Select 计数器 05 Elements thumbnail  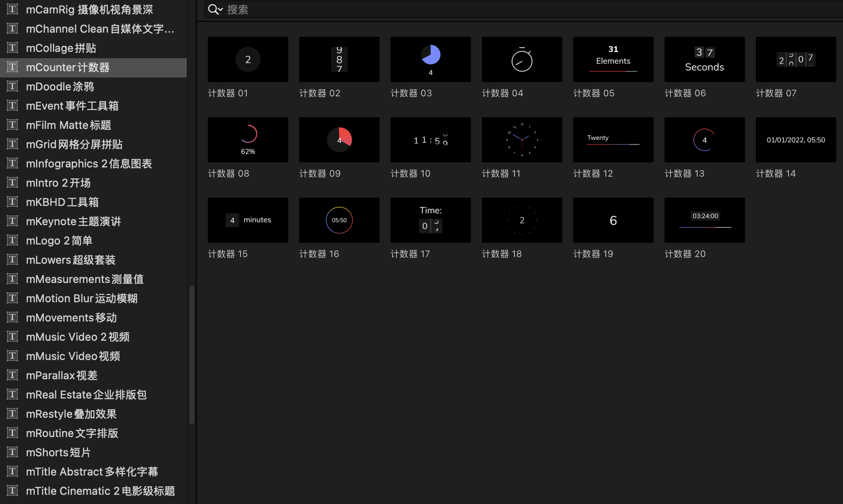[x=613, y=59]
